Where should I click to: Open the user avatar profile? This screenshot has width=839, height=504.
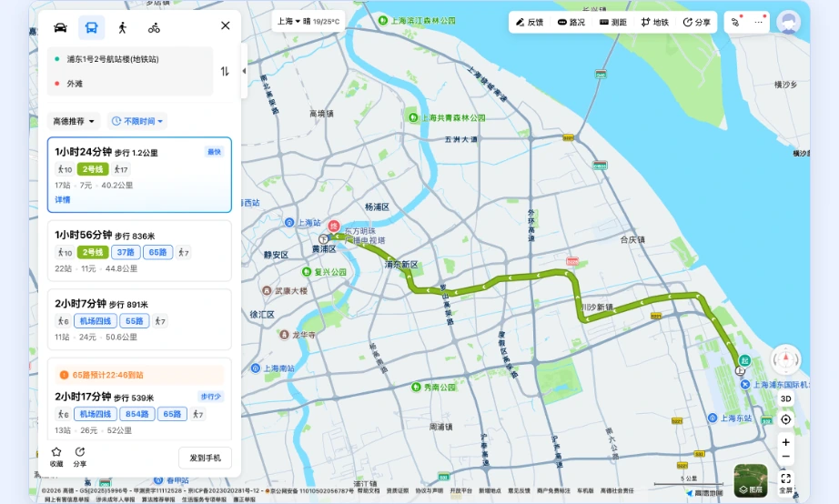point(789,23)
